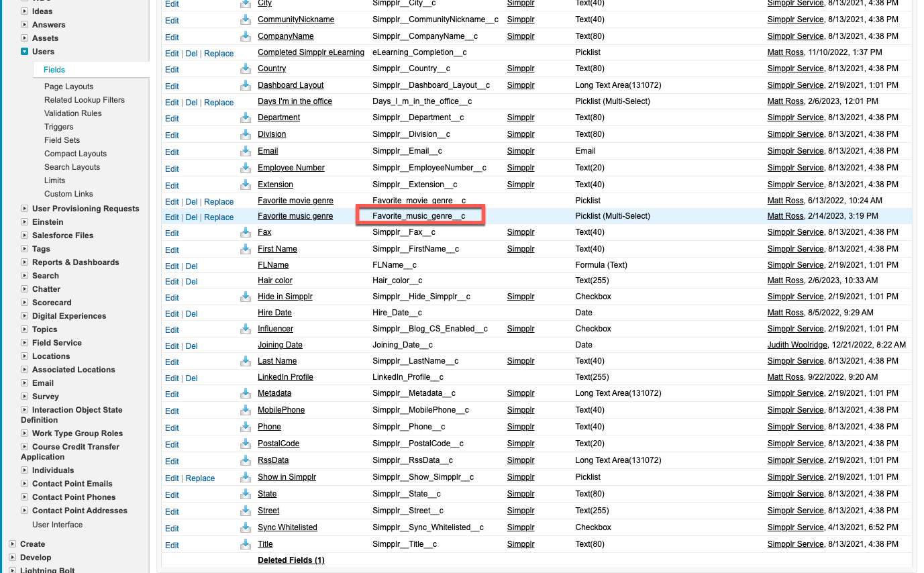Expand the Chatter sidebar node
The image size is (924, 573).
pos(25,289)
